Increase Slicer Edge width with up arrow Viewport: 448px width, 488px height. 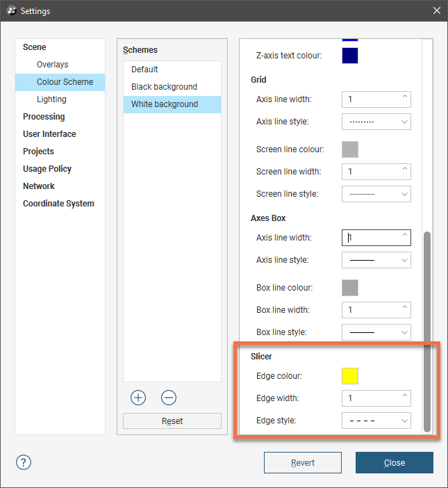[x=405, y=395]
